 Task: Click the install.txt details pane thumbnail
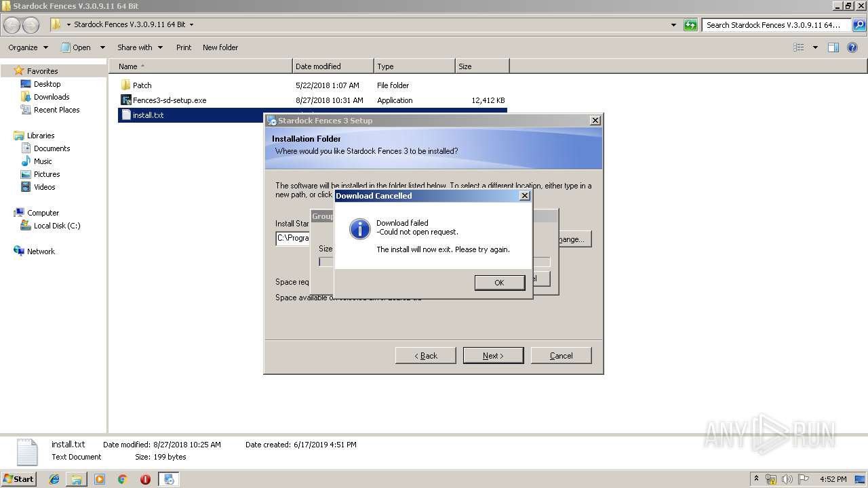pyautogui.click(x=27, y=452)
